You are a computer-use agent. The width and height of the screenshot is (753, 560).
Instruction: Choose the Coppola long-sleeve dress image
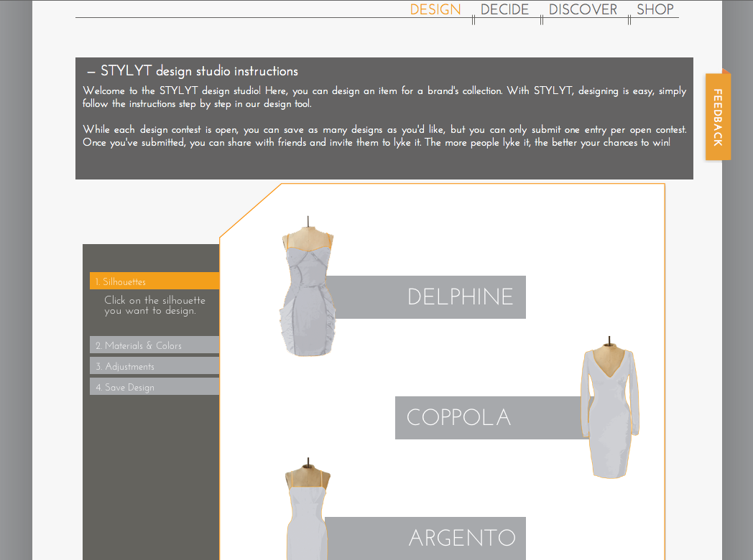(610, 408)
